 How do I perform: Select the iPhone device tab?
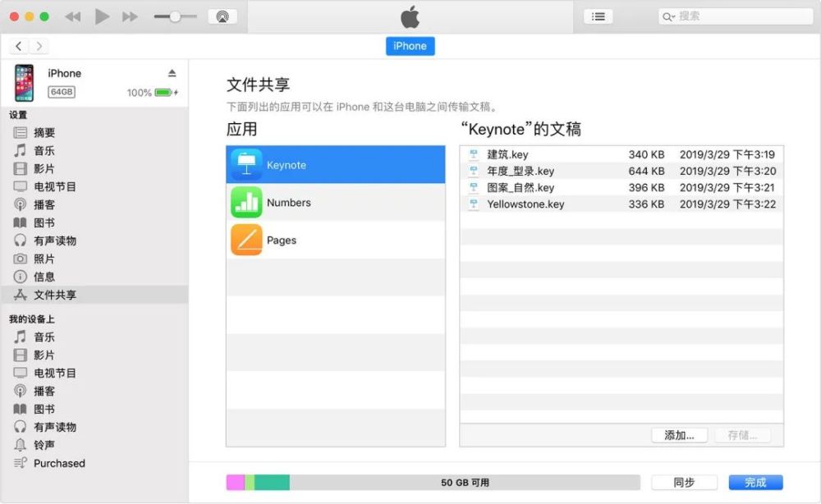click(410, 46)
